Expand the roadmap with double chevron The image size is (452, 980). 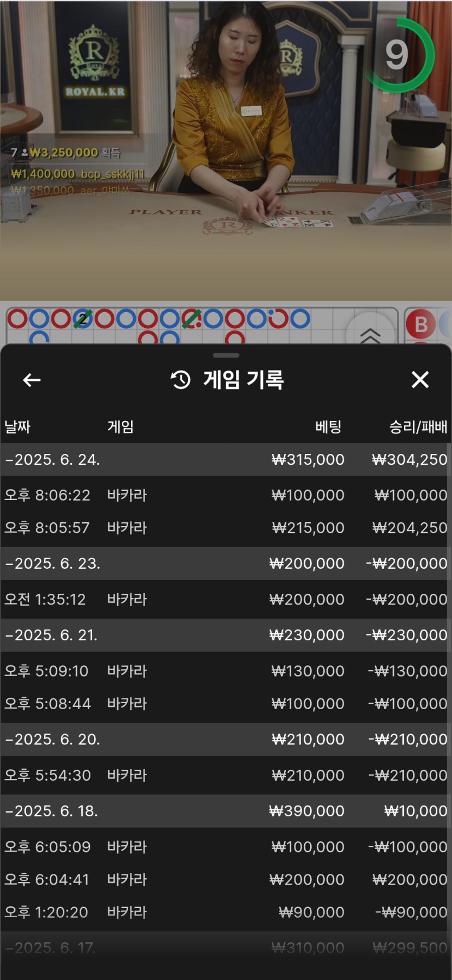click(x=370, y=335)
